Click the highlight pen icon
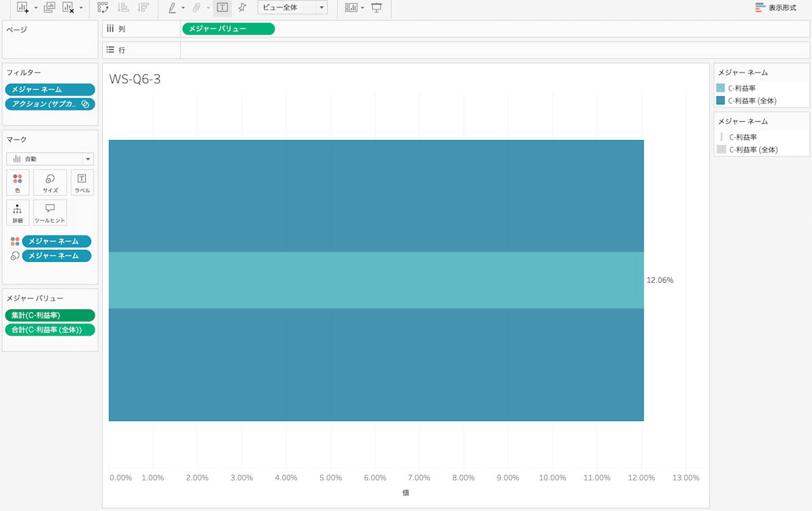Screen dimensions: 812x511 [x=172, y=7]
